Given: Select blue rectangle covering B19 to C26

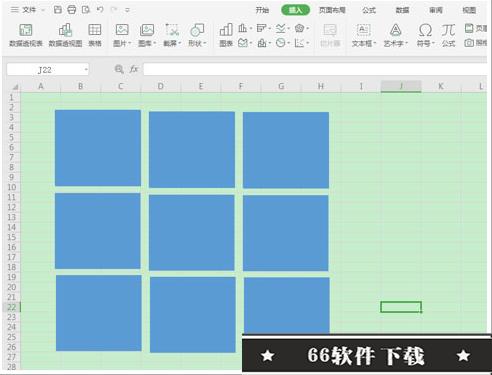Looking at the screenshot, I should (x=99, y=313).
